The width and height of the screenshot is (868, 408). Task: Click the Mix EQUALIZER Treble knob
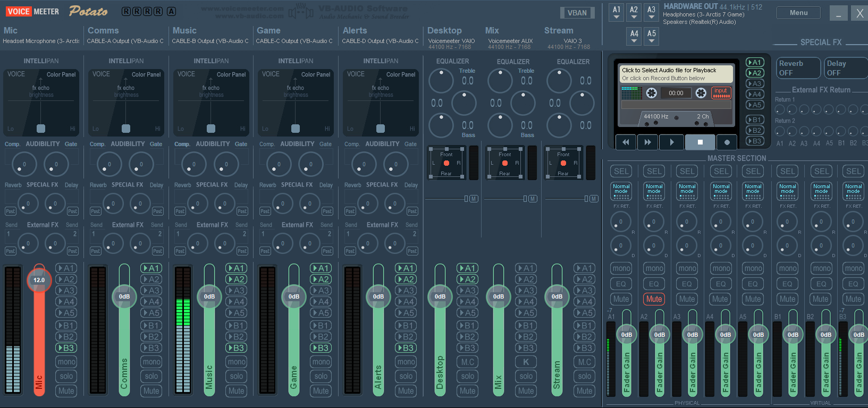(x=500, y=81)
